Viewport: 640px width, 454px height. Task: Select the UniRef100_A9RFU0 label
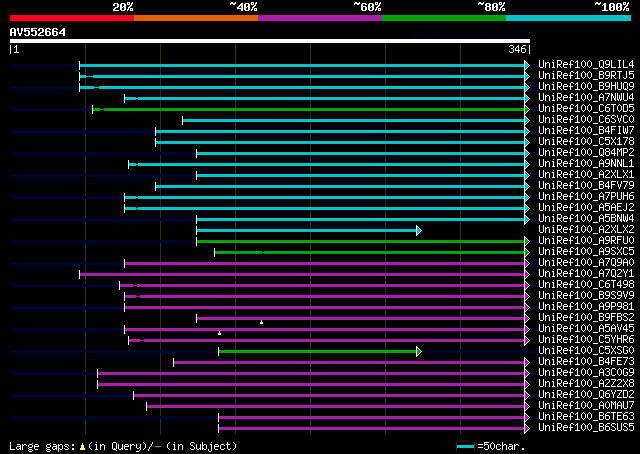(x=586, y=241)
